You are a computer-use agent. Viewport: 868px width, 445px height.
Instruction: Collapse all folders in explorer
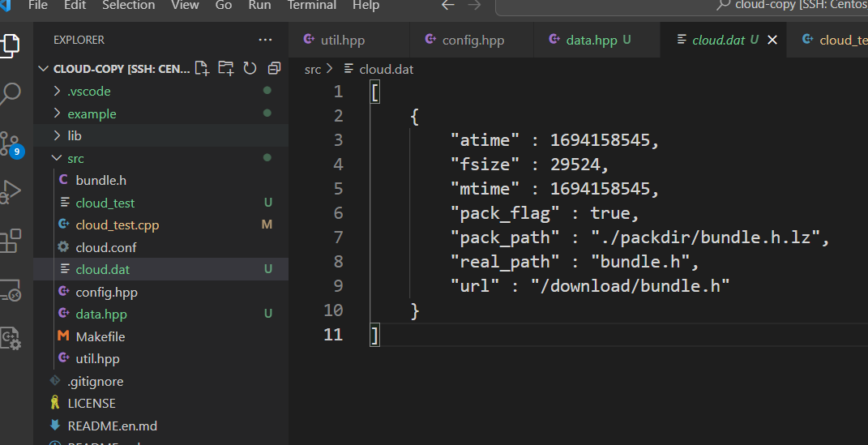click(274, 68)
